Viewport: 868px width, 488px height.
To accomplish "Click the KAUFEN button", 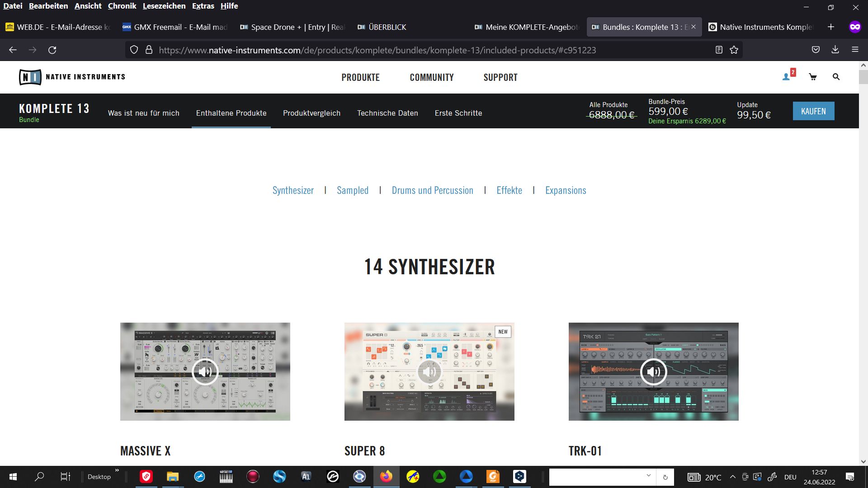I will click(x=813, y=111).
